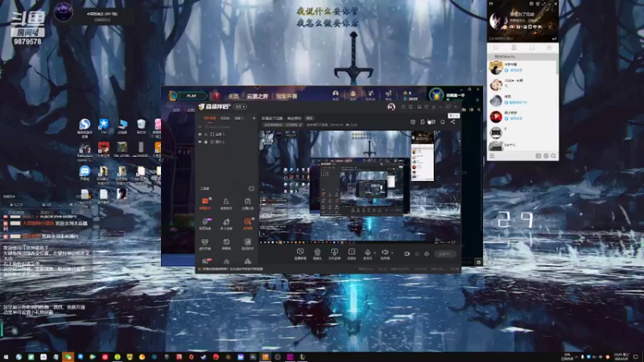The image size is (644, 362).
Task: Click the orange highlighted toolbox icon in second row
Action: click(x=248, y=224)
